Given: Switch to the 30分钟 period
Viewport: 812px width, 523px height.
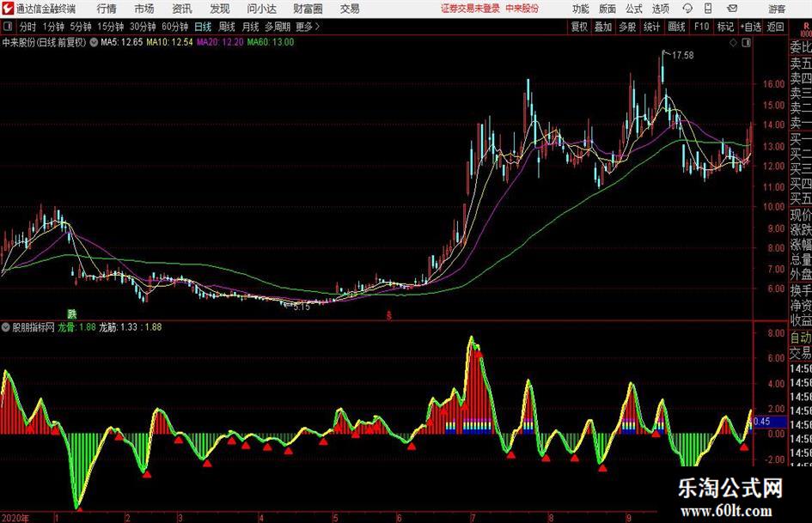Looking at the screenshot, I should coord(143,27).
